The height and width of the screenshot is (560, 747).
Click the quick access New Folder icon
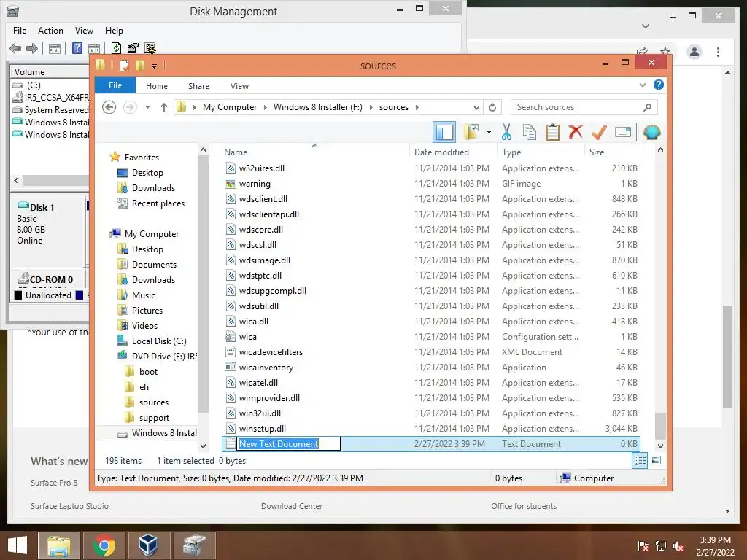[x=140, y=65]
